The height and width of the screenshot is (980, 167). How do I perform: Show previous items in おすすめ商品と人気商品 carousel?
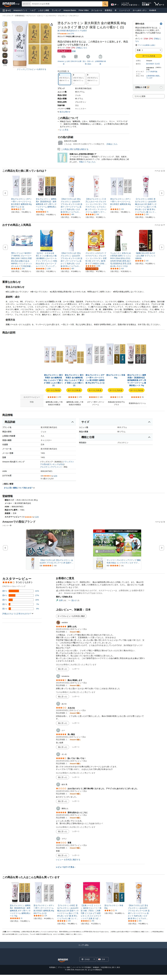pyautogui.click(x=5, y=247)
